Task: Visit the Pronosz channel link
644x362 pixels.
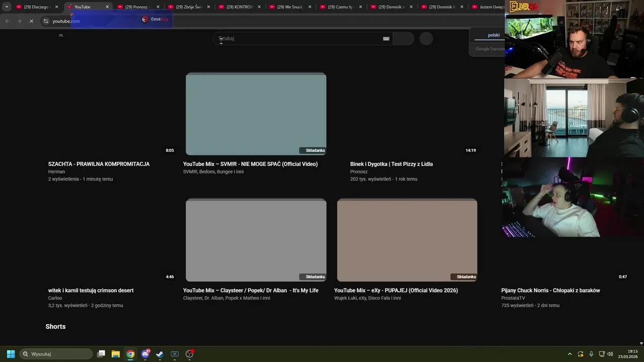Action: (x=359, y=171)
